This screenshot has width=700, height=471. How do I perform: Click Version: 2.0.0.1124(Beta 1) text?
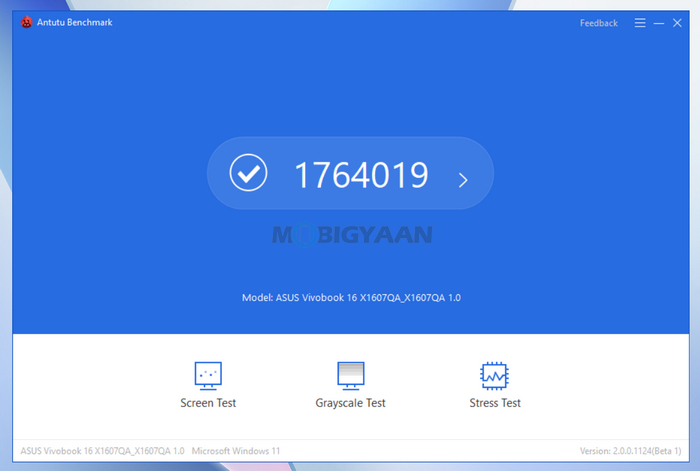(630, 451)
